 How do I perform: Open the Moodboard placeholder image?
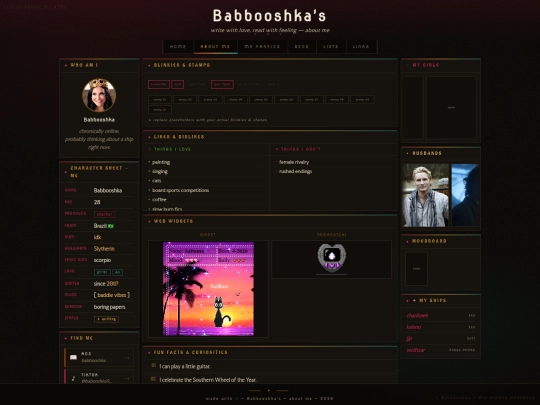tap(416, 269)
